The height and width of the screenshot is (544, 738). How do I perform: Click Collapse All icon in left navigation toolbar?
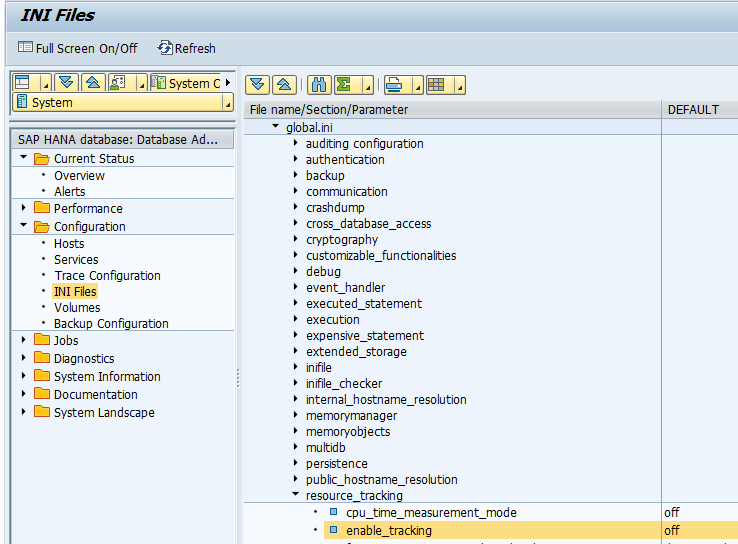(92, 83)
